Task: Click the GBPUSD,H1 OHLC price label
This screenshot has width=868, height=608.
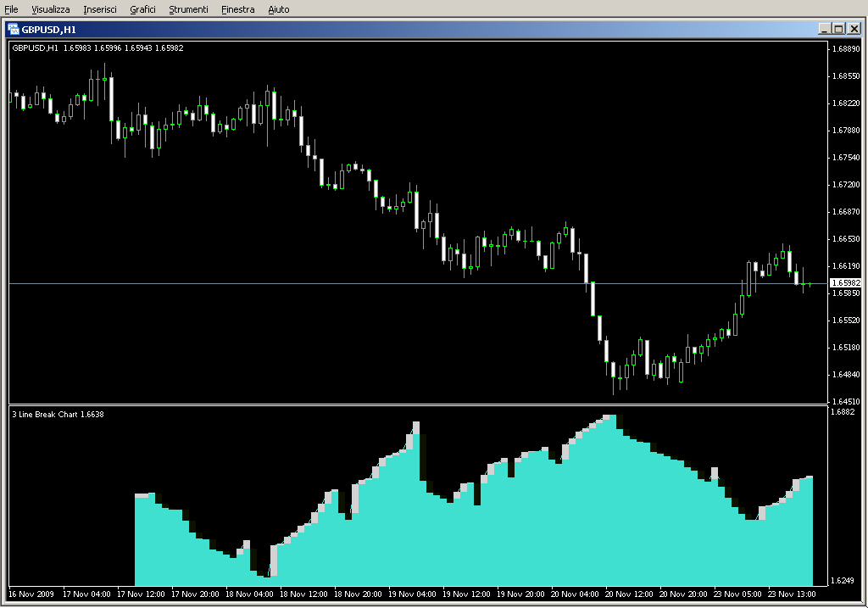Action: coord(98,48)
